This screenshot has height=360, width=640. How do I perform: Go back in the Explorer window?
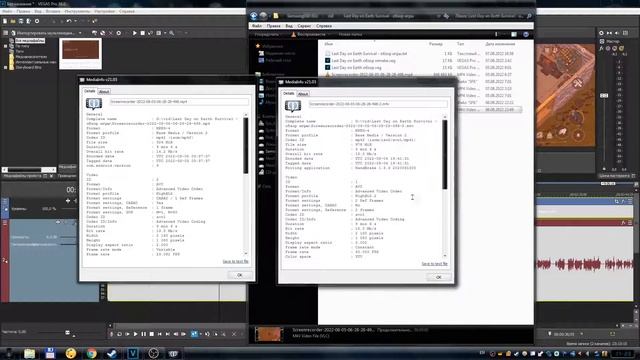(x=253, y=16)
